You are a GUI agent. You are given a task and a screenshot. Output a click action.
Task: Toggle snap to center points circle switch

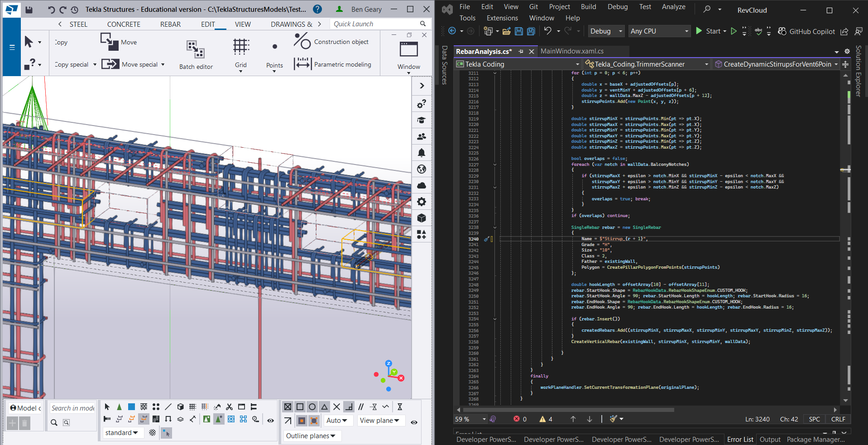312,407
